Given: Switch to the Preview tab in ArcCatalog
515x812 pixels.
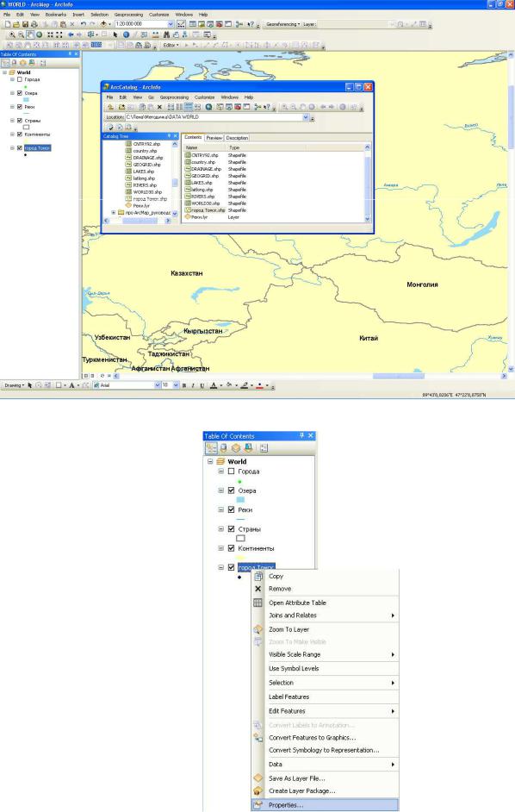Looking at the screenshot, I should (214, 138).
